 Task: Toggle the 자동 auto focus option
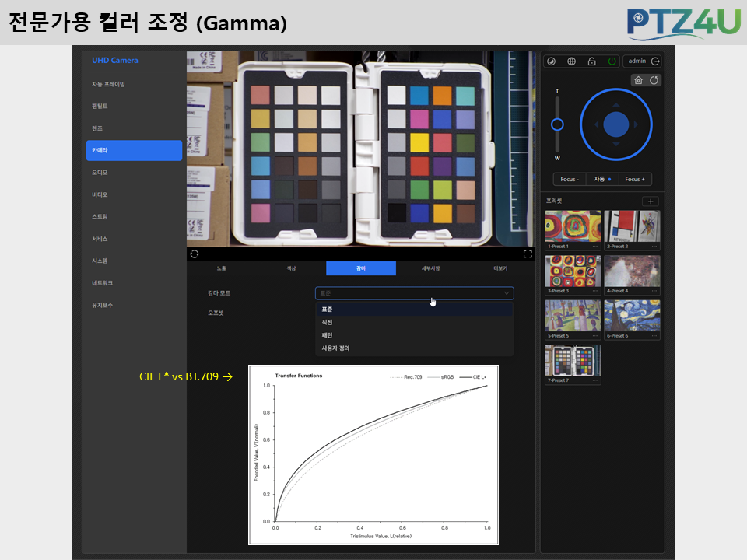[602, 179]
